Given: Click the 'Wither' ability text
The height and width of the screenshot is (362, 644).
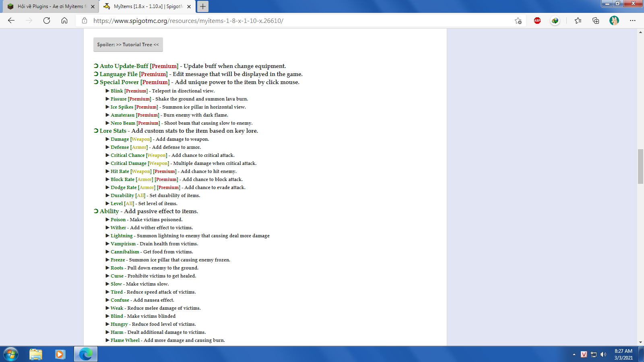Looking at the screenshot, I should click(118, 228).
